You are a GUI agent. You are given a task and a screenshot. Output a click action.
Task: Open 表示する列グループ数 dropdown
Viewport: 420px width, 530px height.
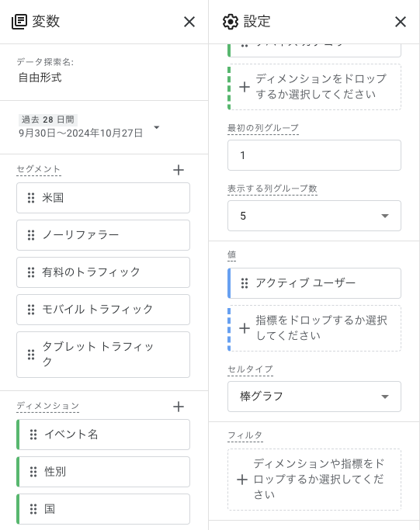(314, 216)
